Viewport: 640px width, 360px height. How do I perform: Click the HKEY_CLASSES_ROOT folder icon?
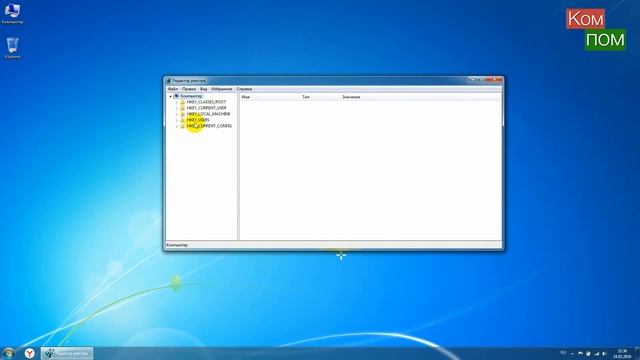(182, 102)
